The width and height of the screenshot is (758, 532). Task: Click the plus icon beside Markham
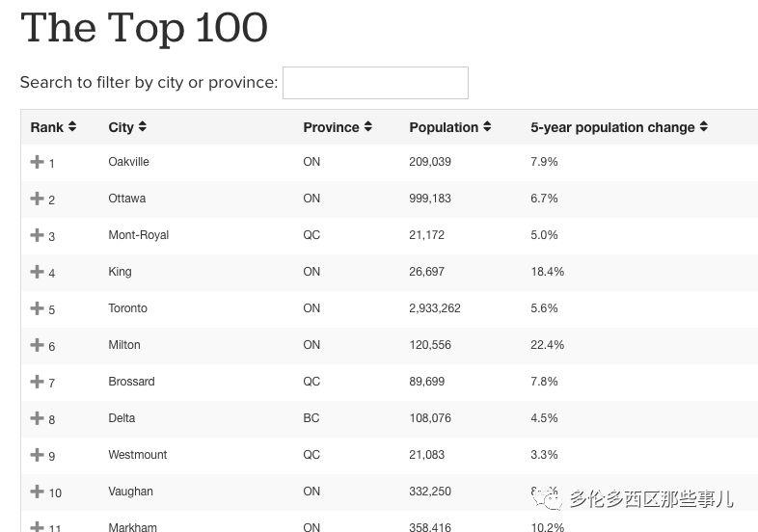(x=37, y=526)
